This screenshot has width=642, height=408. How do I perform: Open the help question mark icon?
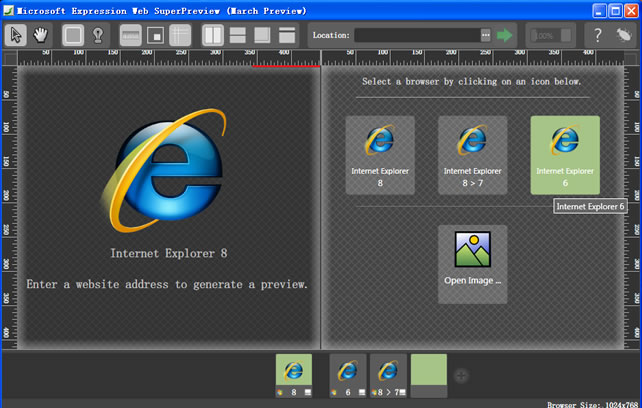click(x=598, y=35)
